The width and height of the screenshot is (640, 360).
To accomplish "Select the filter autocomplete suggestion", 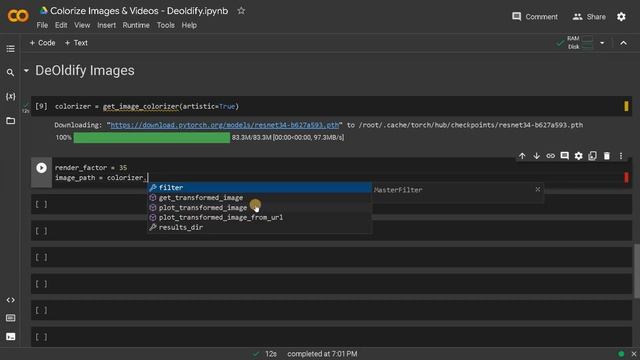I will [260, 188].
